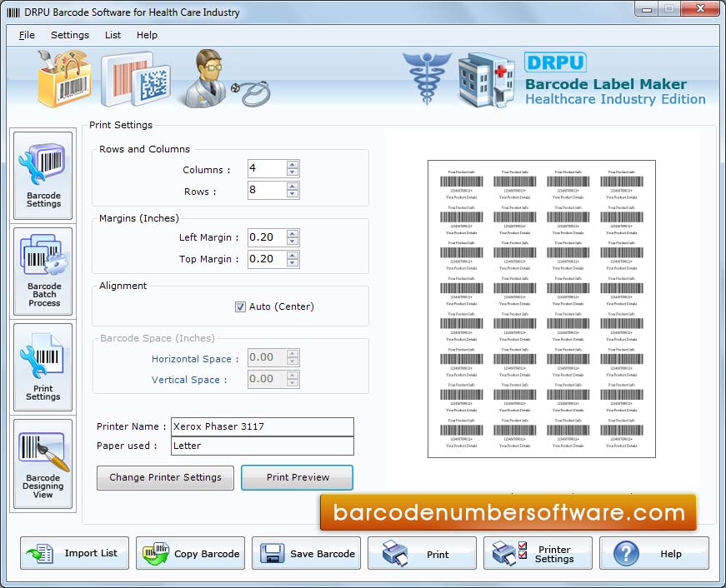Viewport: 726px width, 588px height.
Task: Click the caduceus medical symbol icon
Action: pos(427,77)
